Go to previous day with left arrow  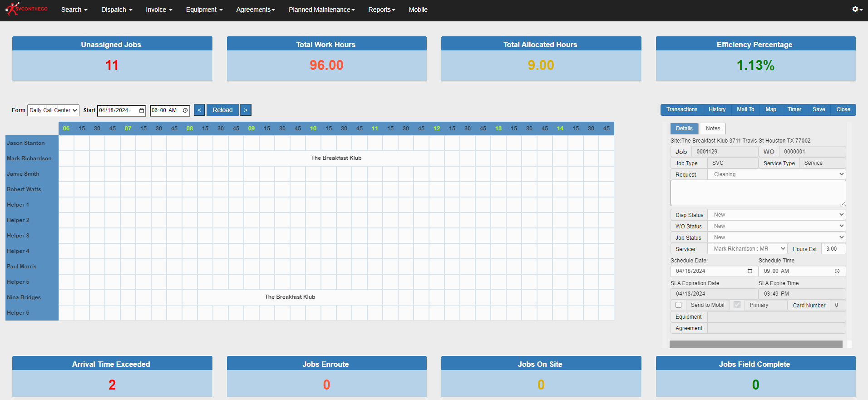(x=199, y=110)
